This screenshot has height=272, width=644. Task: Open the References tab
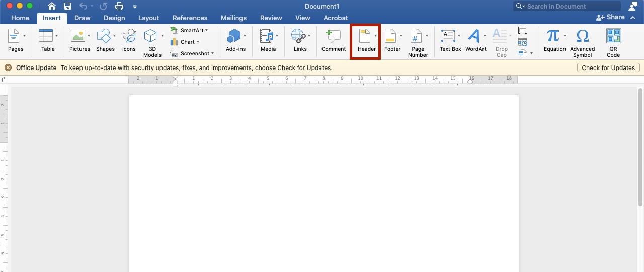pos(190,18)
